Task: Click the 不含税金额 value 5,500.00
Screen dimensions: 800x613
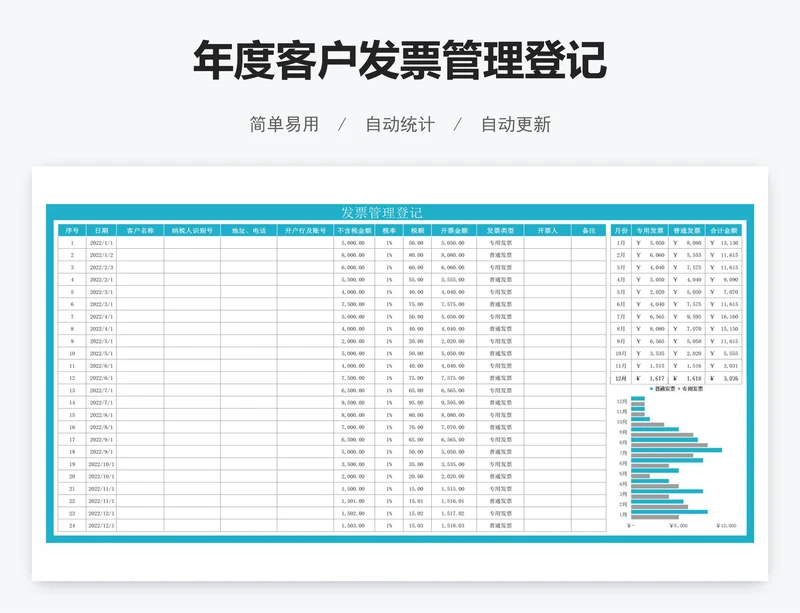Action: (x=353, y=280)
